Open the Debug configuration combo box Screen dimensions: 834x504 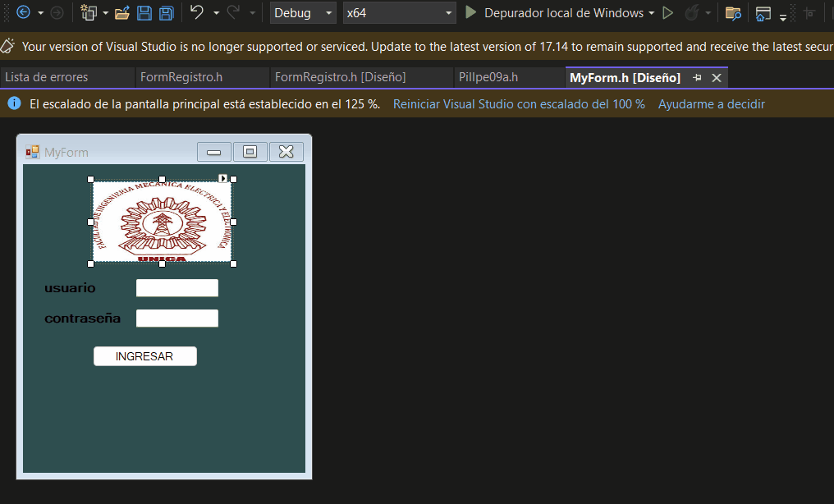(303, 13)
